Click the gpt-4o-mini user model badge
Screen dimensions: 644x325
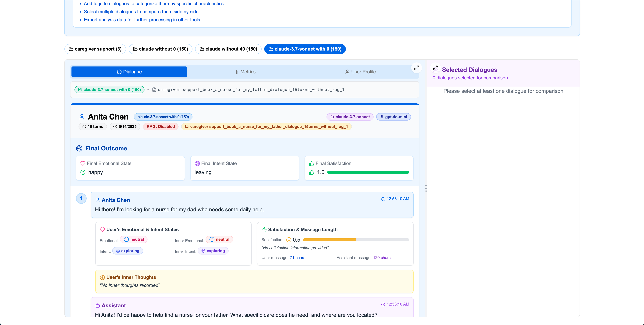pos(393,117)
